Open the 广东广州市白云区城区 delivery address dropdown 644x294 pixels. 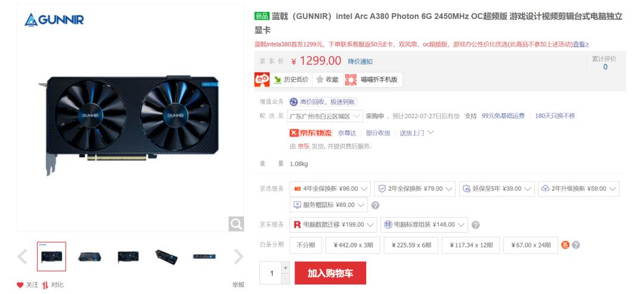[325, 116]
